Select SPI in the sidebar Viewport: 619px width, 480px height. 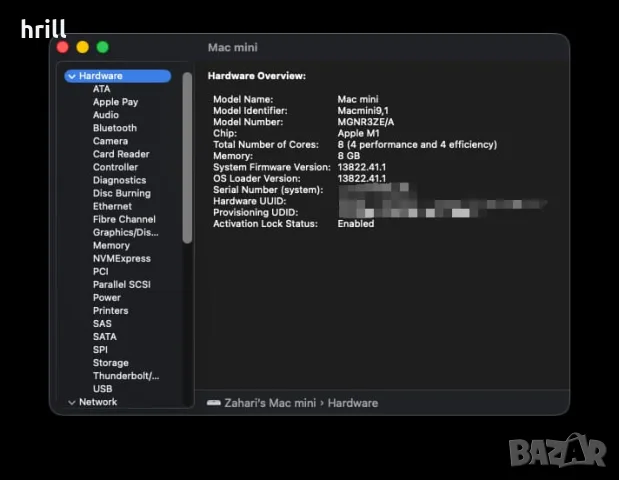[x=100, y=350]
